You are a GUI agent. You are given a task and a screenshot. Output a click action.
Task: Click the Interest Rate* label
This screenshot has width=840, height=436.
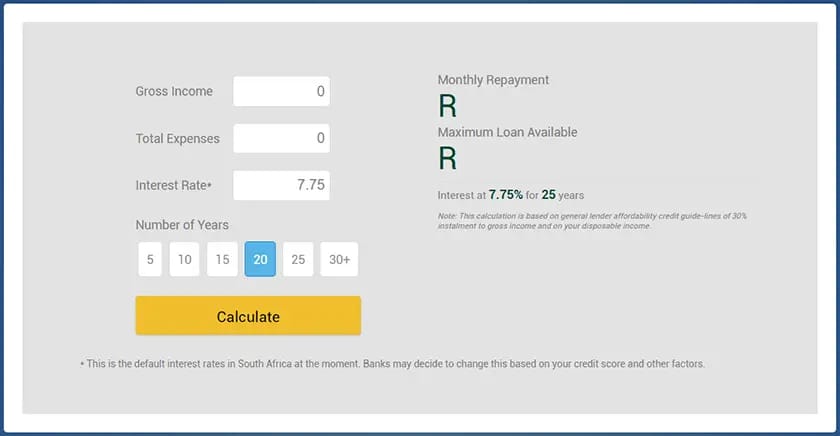tap(174, 185)
